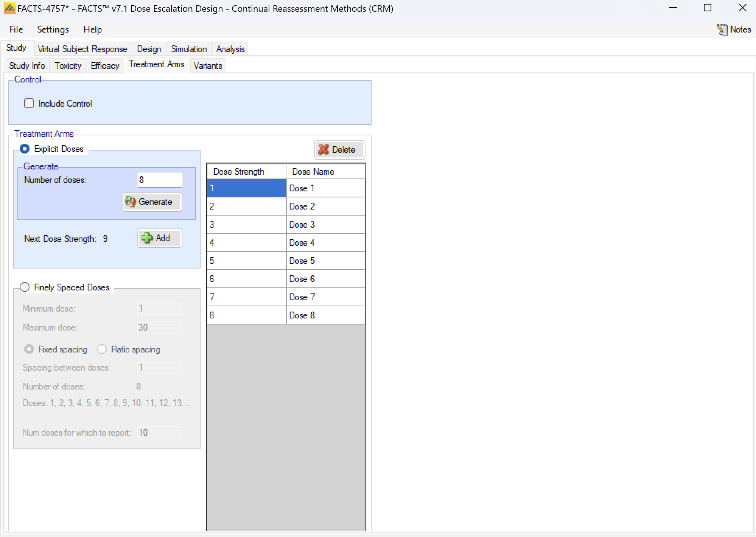This screenshot has height=537, width=756.
Task: Click the red X Delete icon
Action: (324, 149)
